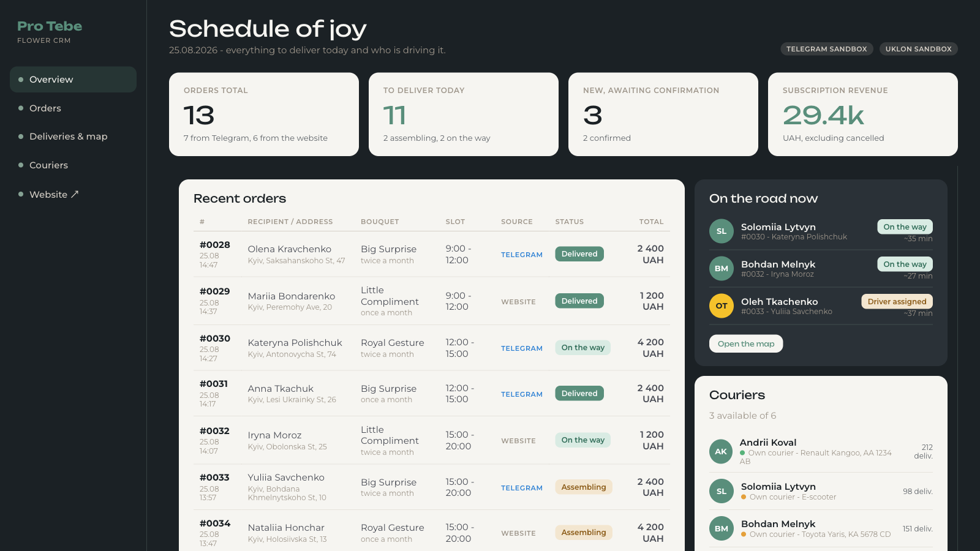This screenshot has height=551, width=980.
Task: Click 98 deliv. count for Solomiia Lytvyn
Action: [918, 492]
